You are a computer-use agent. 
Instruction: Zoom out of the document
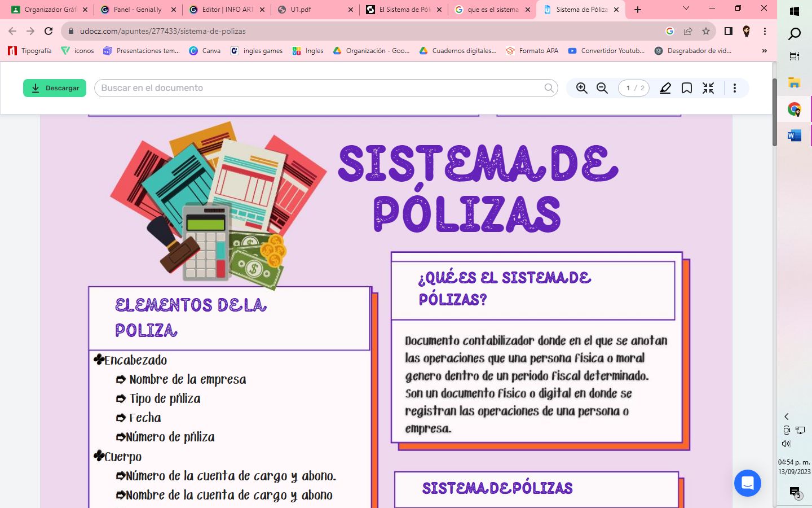(x=602, y=88)
